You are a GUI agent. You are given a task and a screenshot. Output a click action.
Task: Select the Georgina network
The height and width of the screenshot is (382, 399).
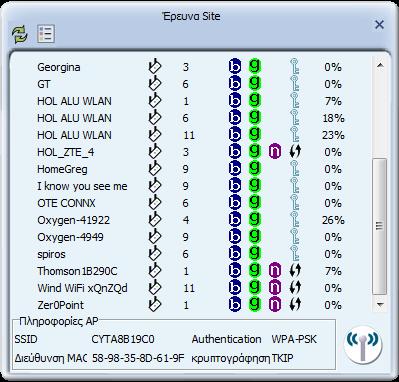point(59,67)
